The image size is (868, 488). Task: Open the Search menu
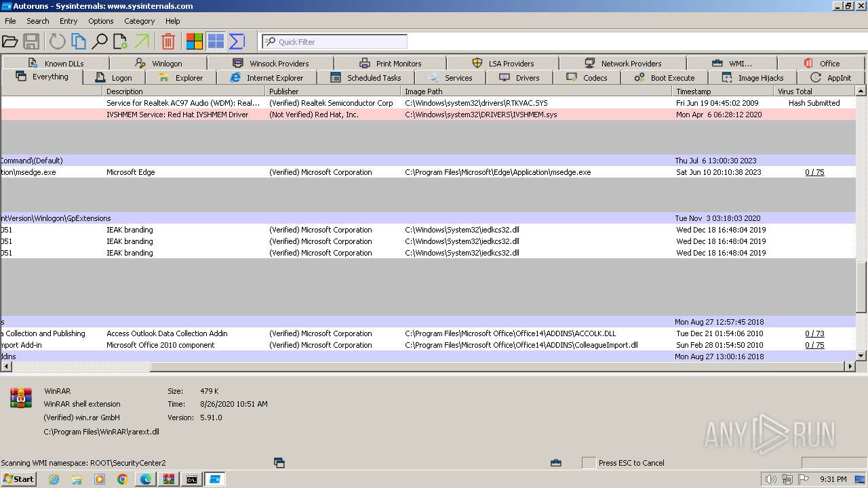(38, 21)
